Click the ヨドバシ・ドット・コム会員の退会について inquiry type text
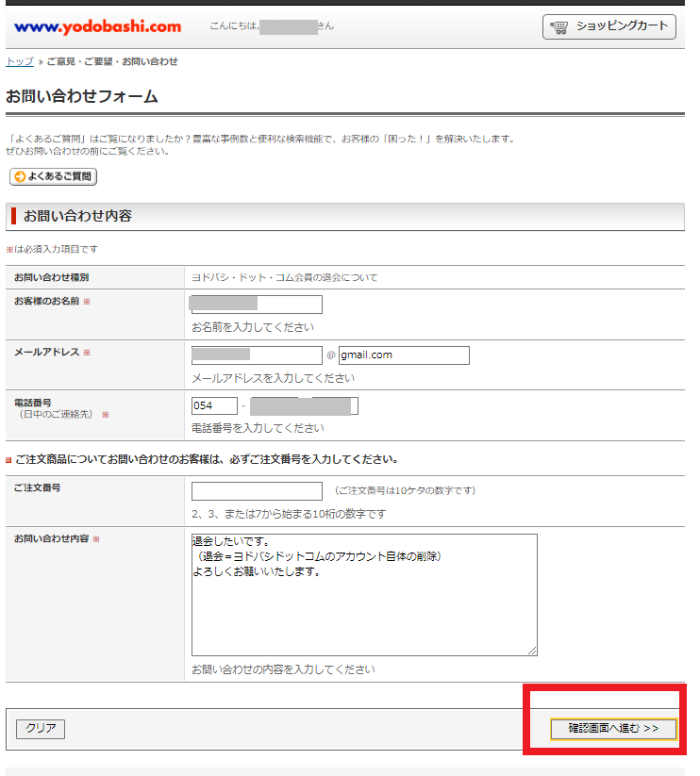Image resolution: width=700 pixels, height=776 pixels. pos(284,277)
